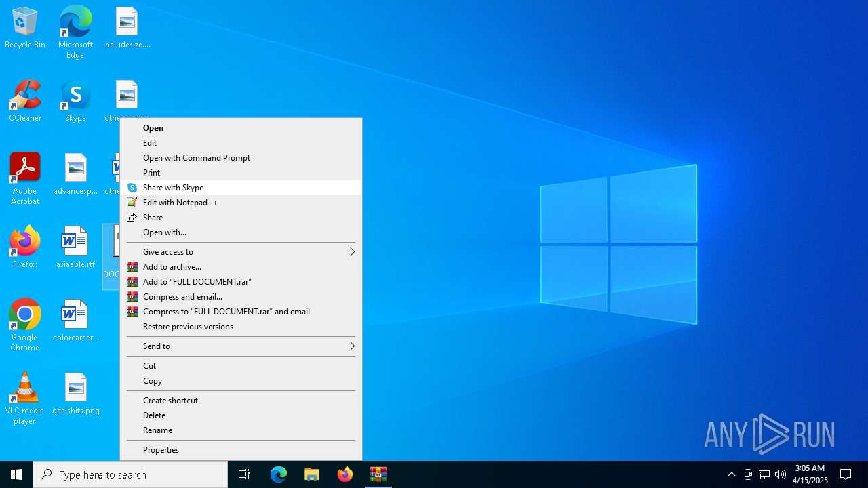
Task: Choose Print in the context menu
Action: pyautogui.click(x=241, y=173)
